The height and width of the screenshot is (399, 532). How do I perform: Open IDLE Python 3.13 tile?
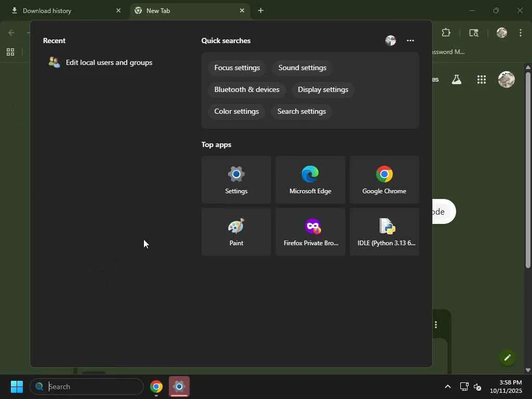coord(384,232)
